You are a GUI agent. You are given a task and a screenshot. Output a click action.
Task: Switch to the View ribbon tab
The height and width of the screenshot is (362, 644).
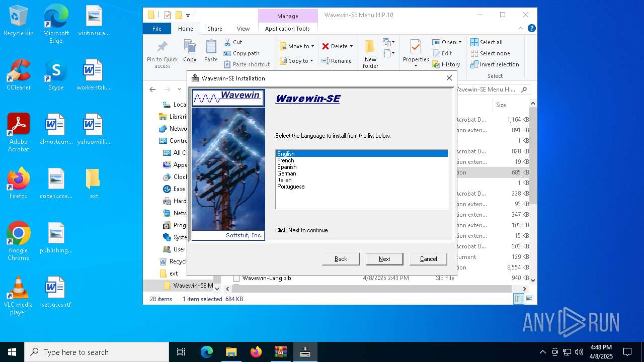[243, 29]
